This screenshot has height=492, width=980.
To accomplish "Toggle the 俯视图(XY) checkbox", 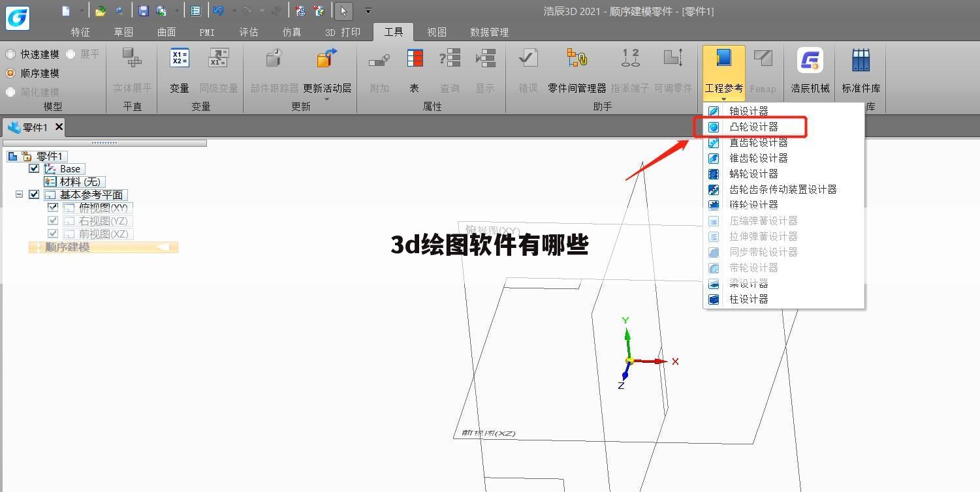I will tap(53, 208).
